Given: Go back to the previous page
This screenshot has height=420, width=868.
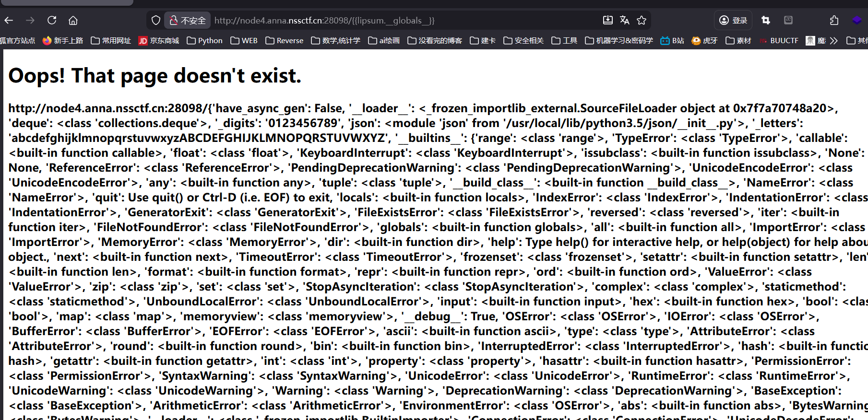Looking at the screenshot, I should pyautogui.click(x=9, y=20).
